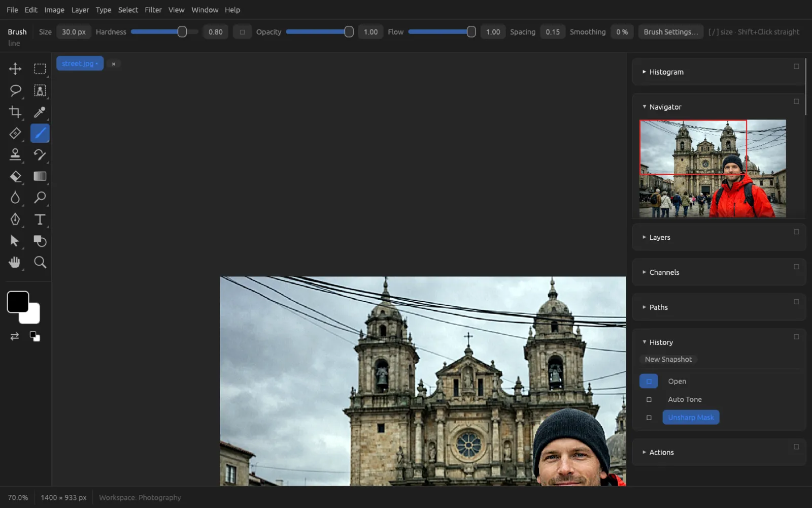812x508 pixels.
Task: Switch to the street.jpg document tab
Action: (x=80, y=63)
